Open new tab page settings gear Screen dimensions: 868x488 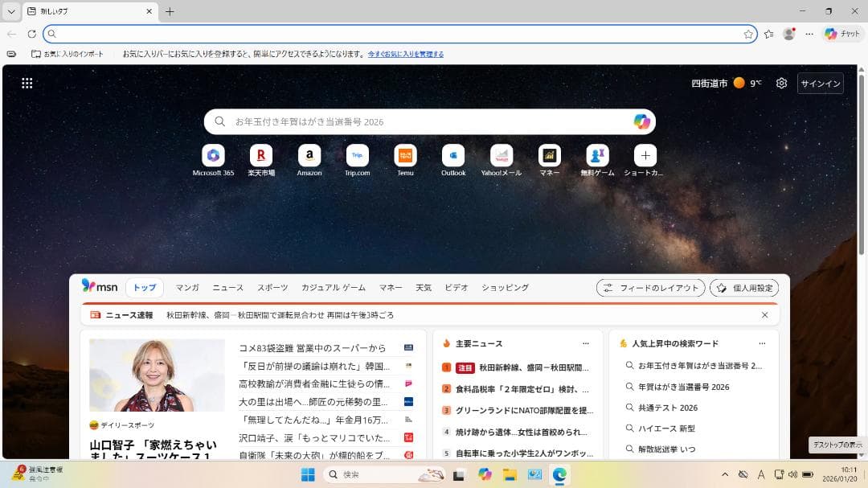(x=780, y=83)
